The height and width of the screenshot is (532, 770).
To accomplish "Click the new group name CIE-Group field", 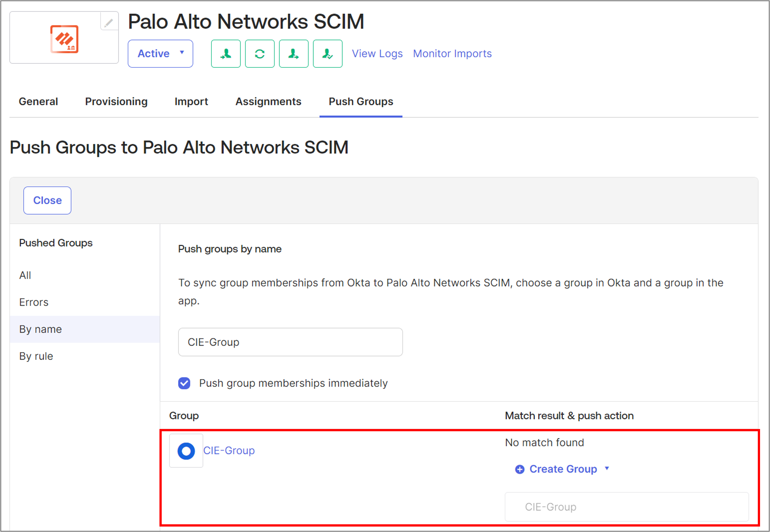I will coord(627,507).
